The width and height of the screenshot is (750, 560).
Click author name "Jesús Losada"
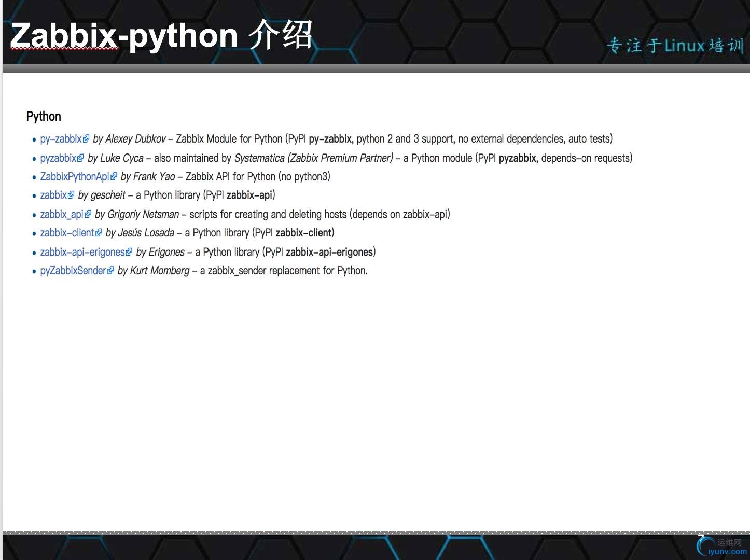(x=146, y=233)
